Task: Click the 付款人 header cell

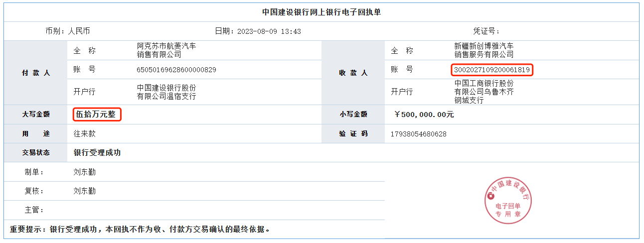Action: pyautogui.click(x=35, y=73)
